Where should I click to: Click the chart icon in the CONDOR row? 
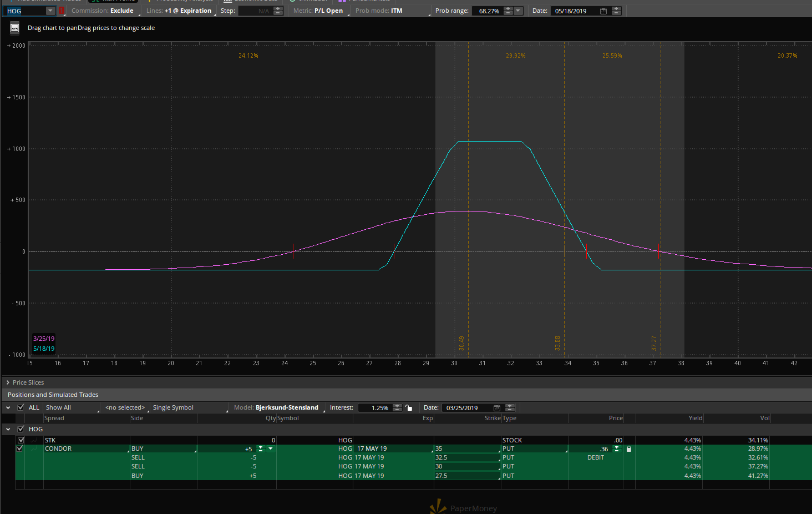pyautogui.click(x=35, y=449)
